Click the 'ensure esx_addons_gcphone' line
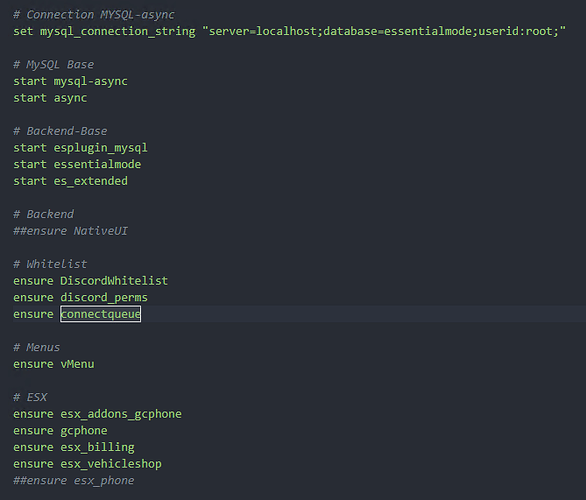Screen dimensions: 586x500 pyautogui.click(x=97, y=414)
